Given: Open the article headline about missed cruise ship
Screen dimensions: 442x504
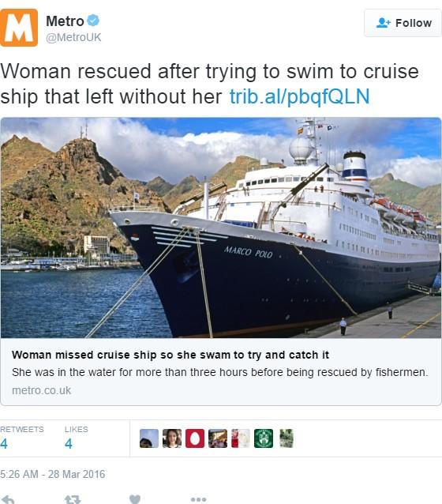Looking at the screenshot, I should (170, 355).
